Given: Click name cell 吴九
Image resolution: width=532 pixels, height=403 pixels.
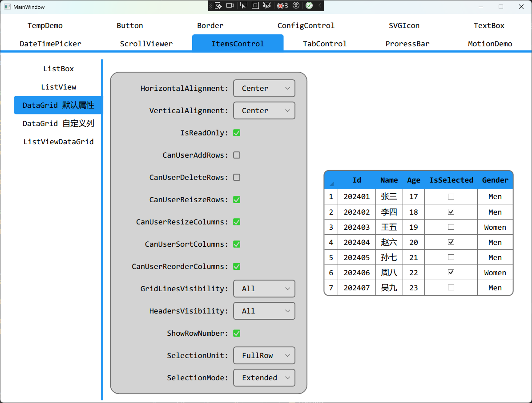Looking at the screenshot, I should point(389,288).
